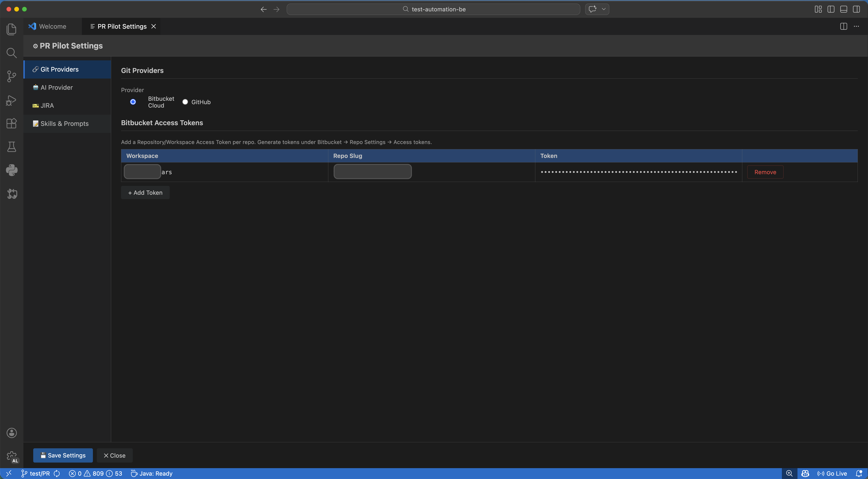The height and width of the screenshot is (479, 868).
Task: Open the AI Provider settings section
Action: (57, 87)
